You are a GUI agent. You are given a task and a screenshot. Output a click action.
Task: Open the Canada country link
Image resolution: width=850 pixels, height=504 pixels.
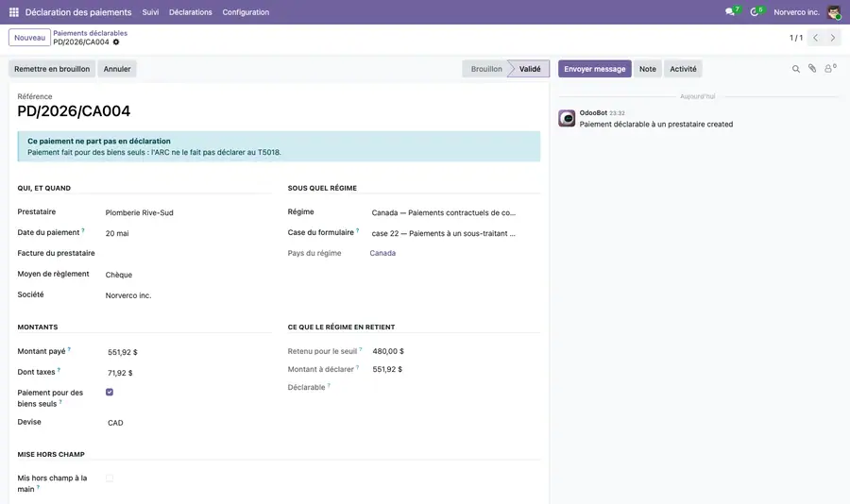382,253
